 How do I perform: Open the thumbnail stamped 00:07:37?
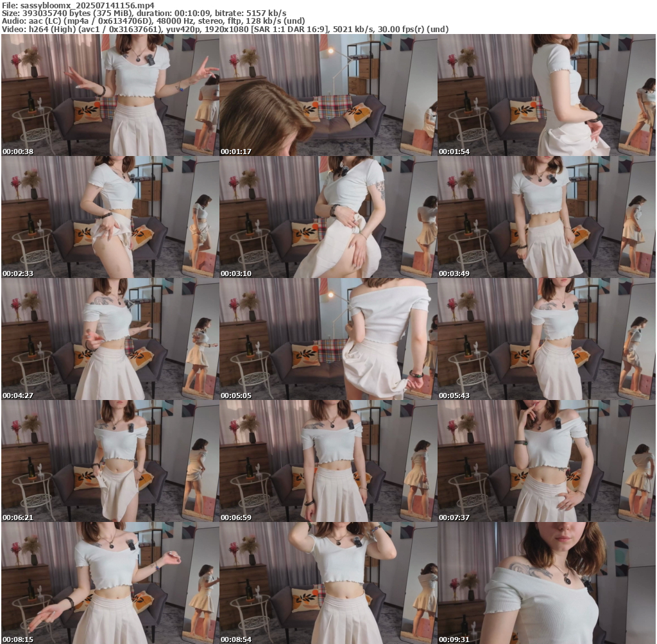[547, 461]
